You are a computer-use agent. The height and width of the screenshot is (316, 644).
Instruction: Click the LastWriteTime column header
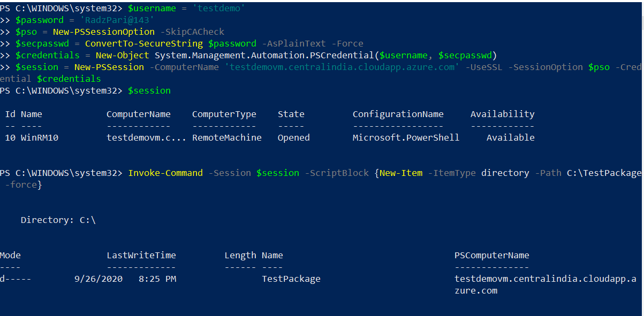click(x=141, y=255)
